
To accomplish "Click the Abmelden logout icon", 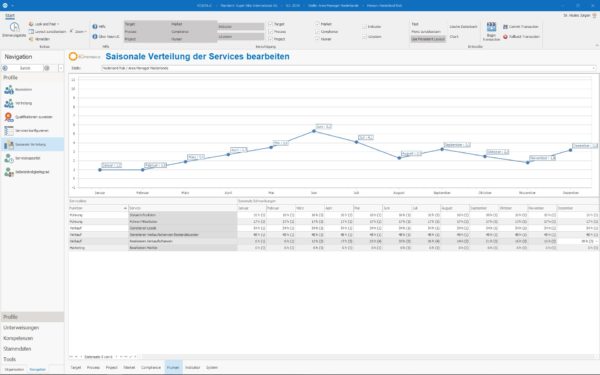I will click(31, 39).
